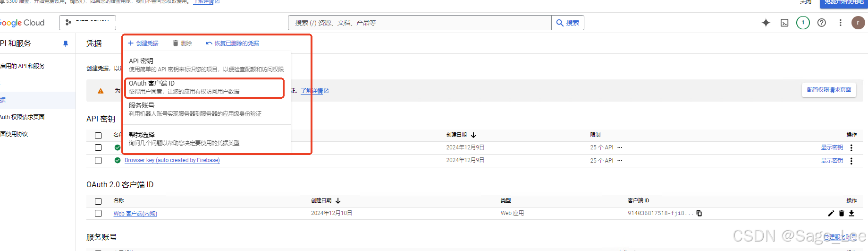Open the help question mark icon

822,23
